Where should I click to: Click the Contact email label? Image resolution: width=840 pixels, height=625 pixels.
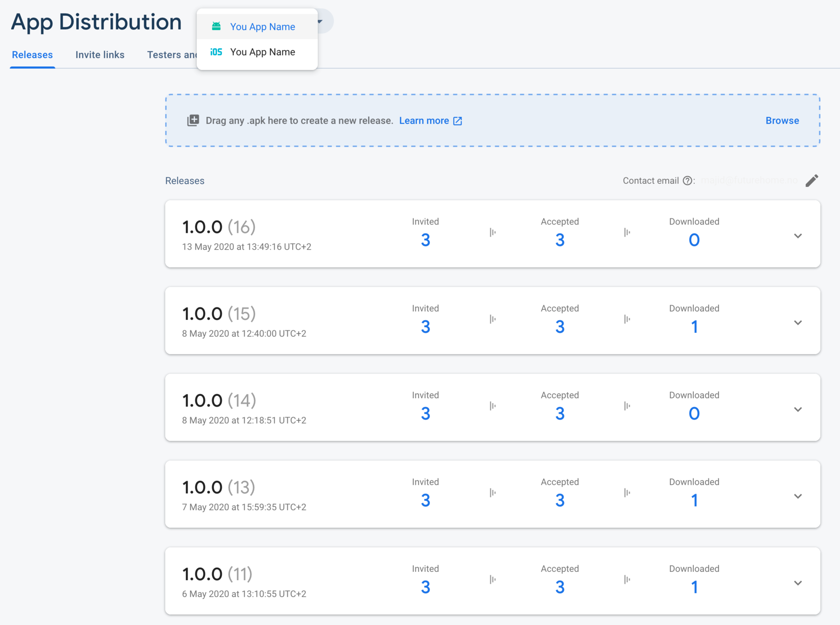tap(651, 181)
